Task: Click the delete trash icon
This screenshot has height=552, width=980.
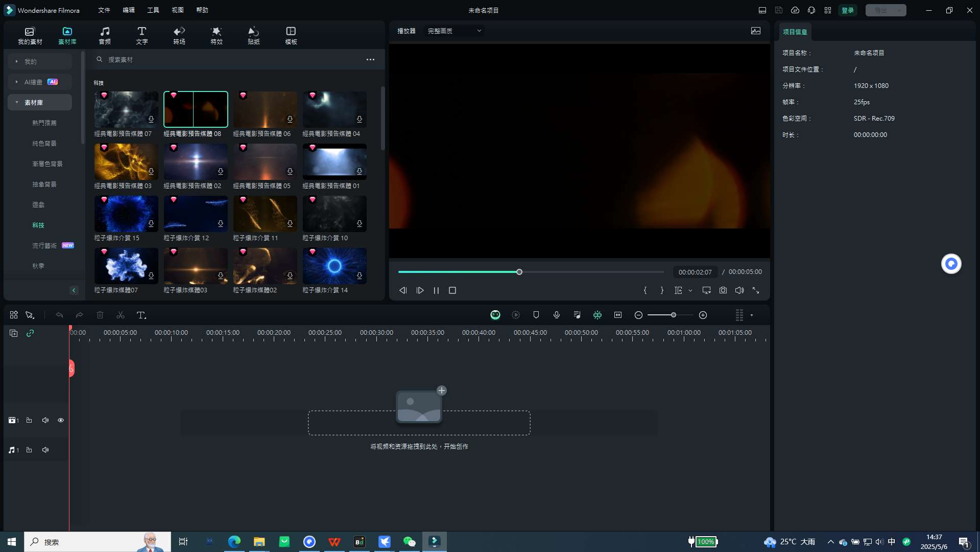Action: tap(100, 315)
